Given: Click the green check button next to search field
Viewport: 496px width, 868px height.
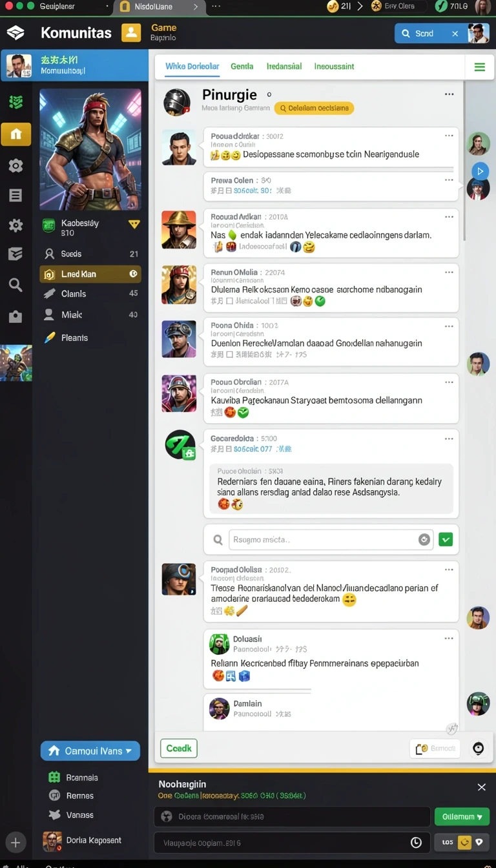Looking at the screenshot, I should 446,539.
